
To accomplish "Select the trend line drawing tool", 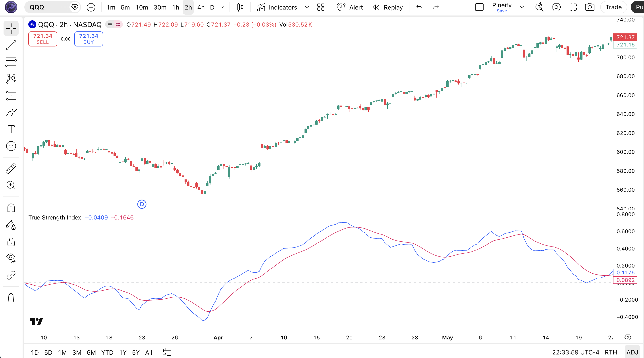I will pos(11,45).
